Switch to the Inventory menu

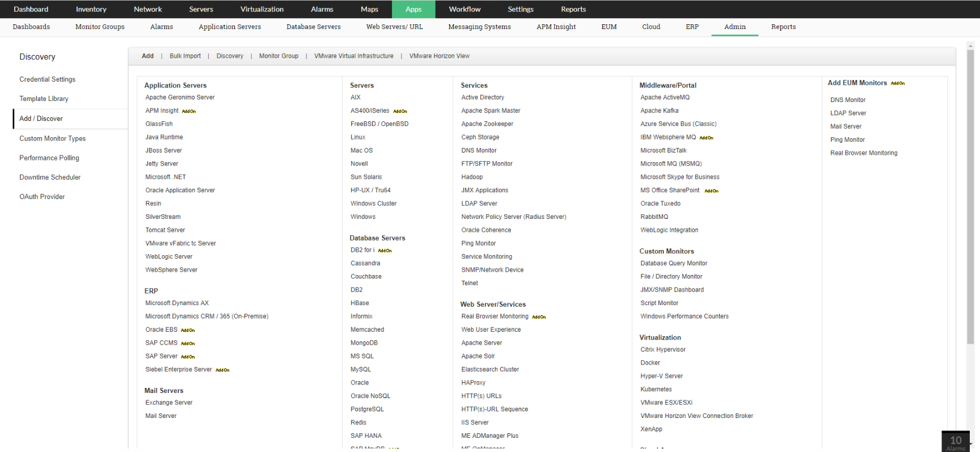click(x=91, y=9)
